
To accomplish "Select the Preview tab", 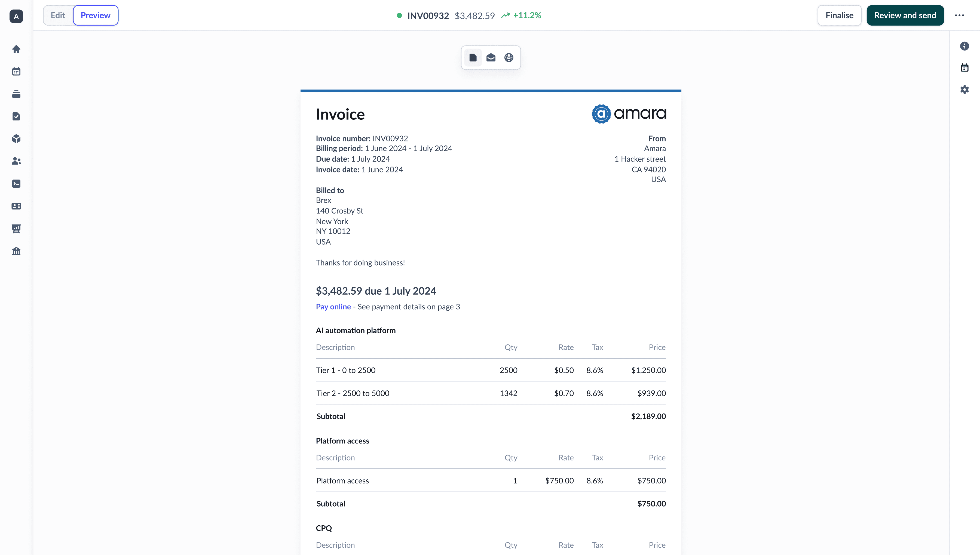I will pos(95,16).
